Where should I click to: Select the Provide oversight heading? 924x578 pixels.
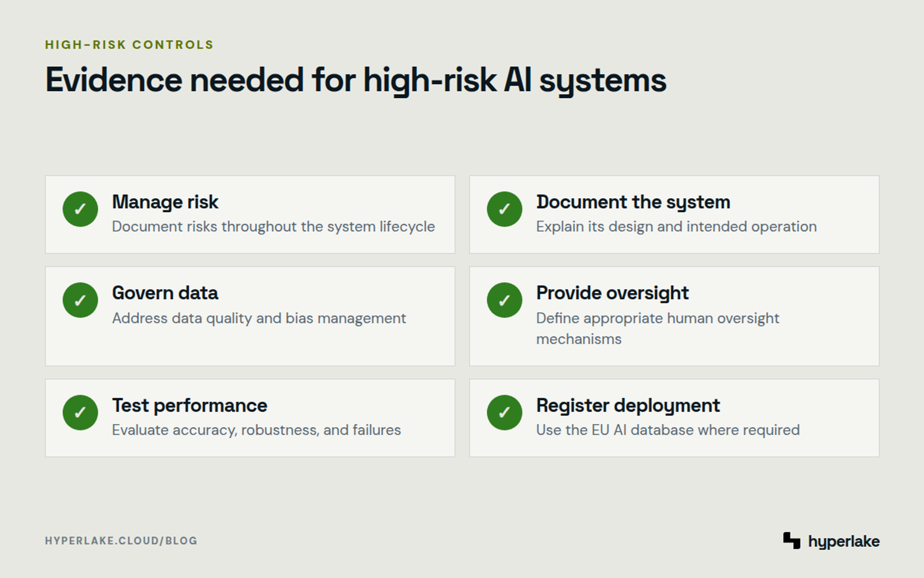tap(612, 293)
